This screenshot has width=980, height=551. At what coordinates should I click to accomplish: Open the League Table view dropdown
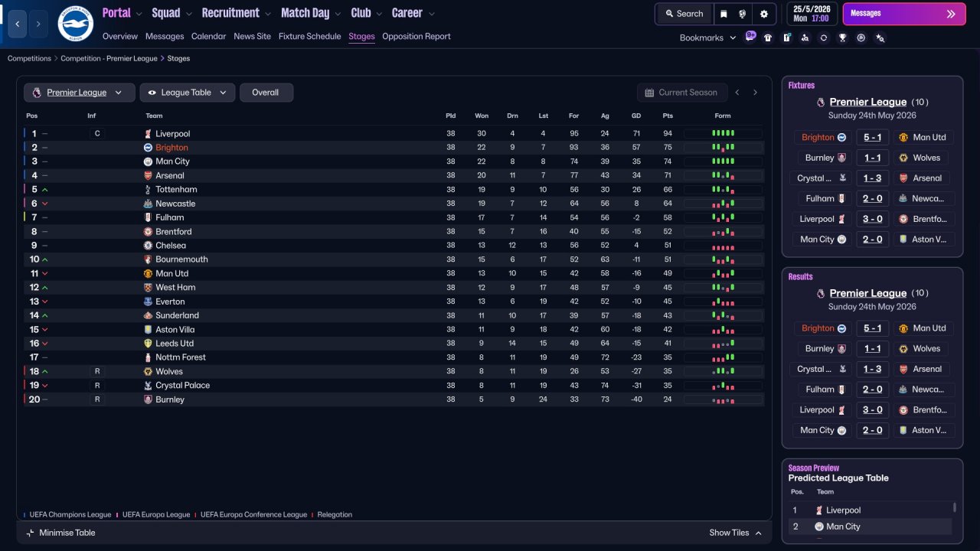click(x=187, y=93)
